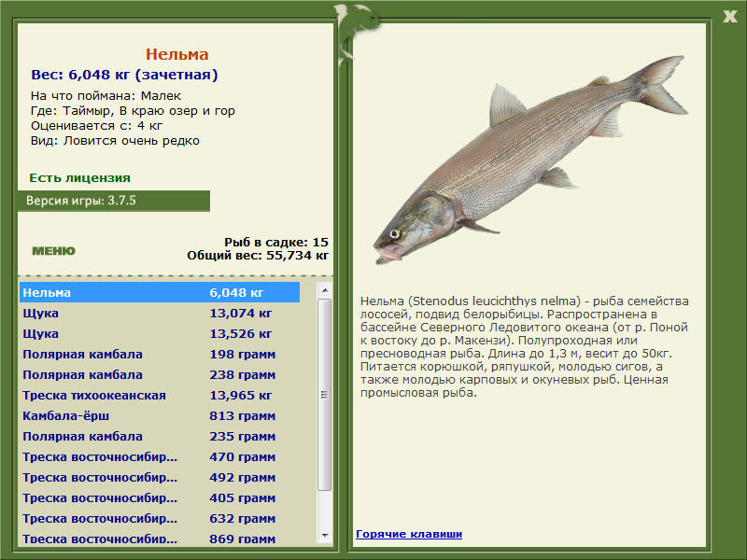Click the Есть лицензия label
Image resolution: width=747 pixels, height=560 pixels.
(x=79, y=177)
